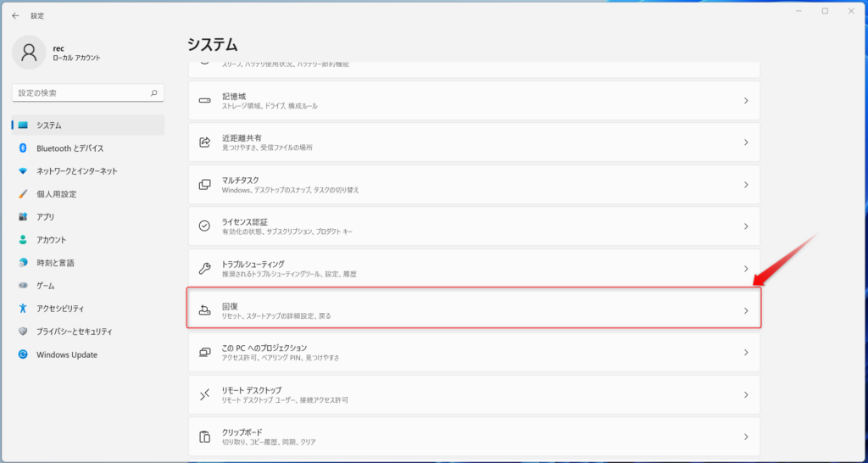The height and width of the screenshot is (463, 868).
Task: Click the リモート デスクトップ icon
Action: pos(205,395)
